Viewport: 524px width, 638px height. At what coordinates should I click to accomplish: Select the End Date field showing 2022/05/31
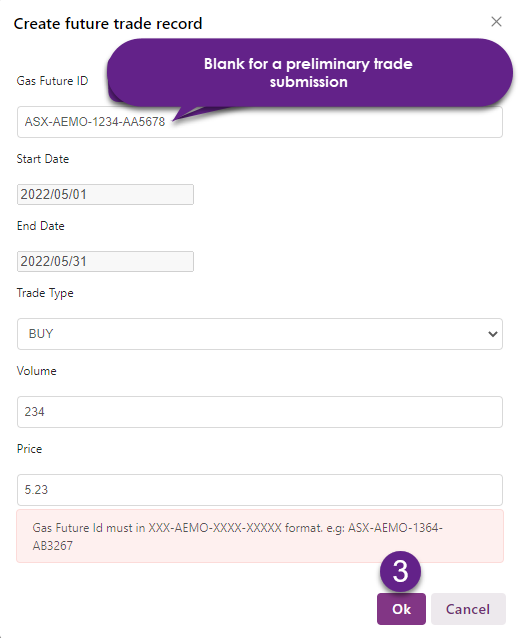click(x=105, y=261)
